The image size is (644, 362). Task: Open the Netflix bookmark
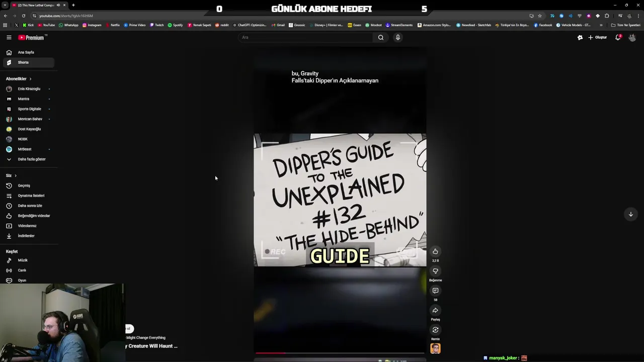(112, 25)
